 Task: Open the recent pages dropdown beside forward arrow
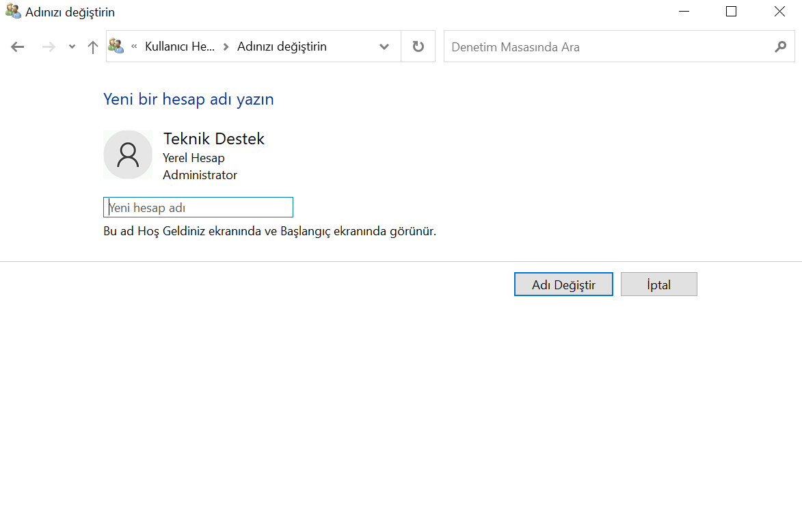[71, 46]
